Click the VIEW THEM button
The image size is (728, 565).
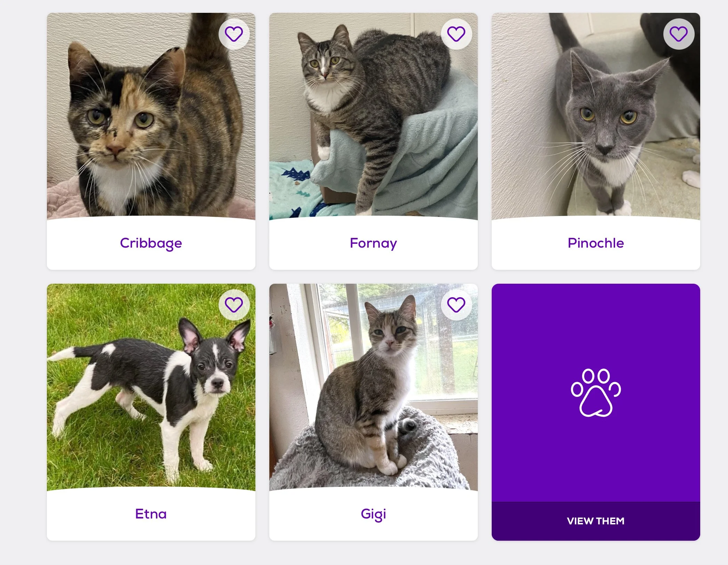click(596, 521)
